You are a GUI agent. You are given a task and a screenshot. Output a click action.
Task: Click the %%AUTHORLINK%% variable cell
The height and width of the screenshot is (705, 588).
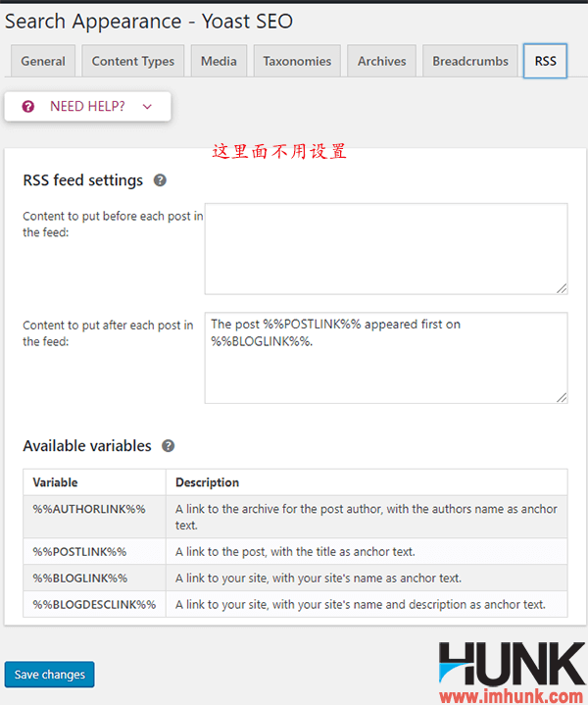pos(94,517)
